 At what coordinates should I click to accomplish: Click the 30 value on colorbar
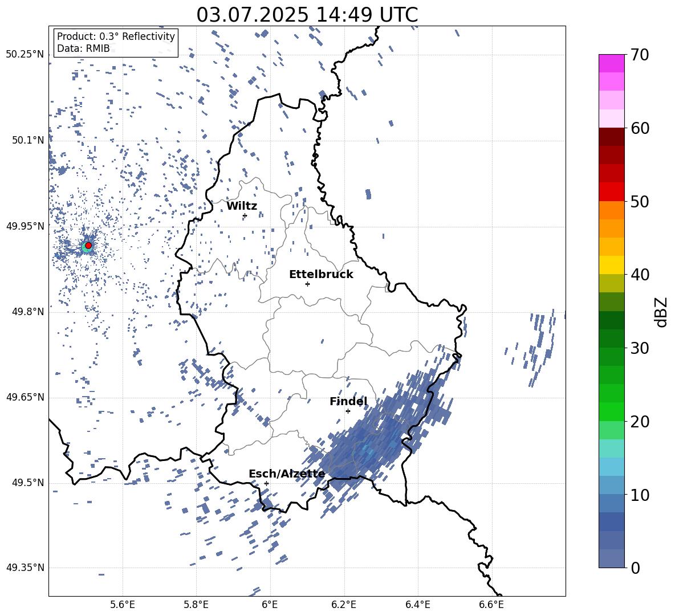pos(640,348)
